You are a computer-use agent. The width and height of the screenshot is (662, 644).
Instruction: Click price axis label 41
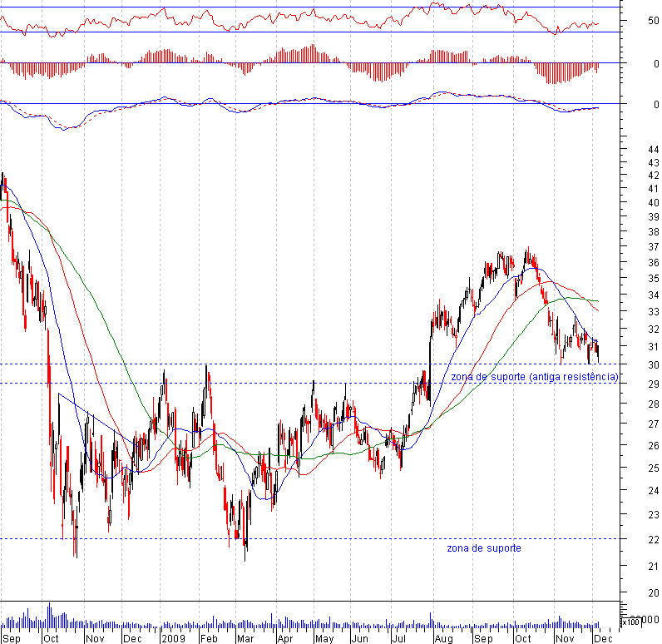[x=654, y=189]
